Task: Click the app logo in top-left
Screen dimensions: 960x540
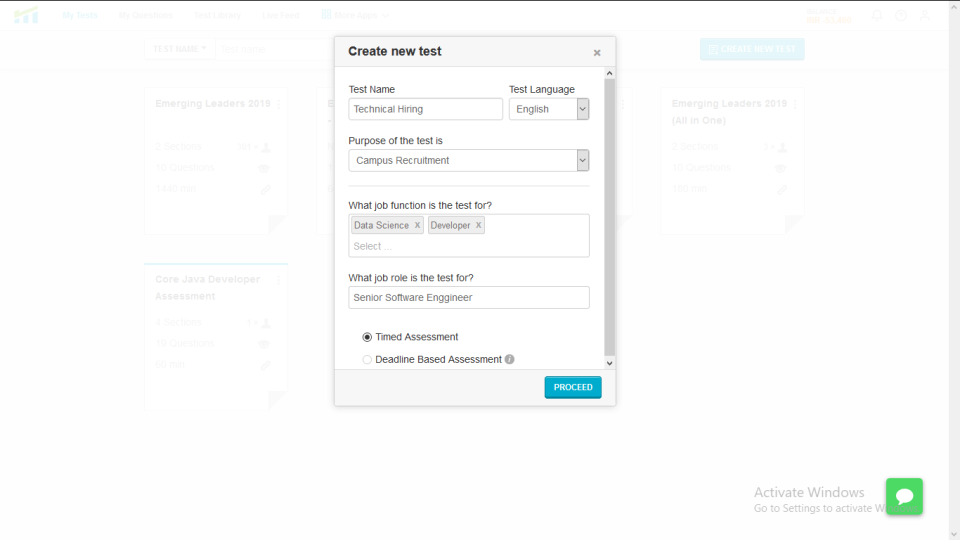Action: click(x=26, y=16)
